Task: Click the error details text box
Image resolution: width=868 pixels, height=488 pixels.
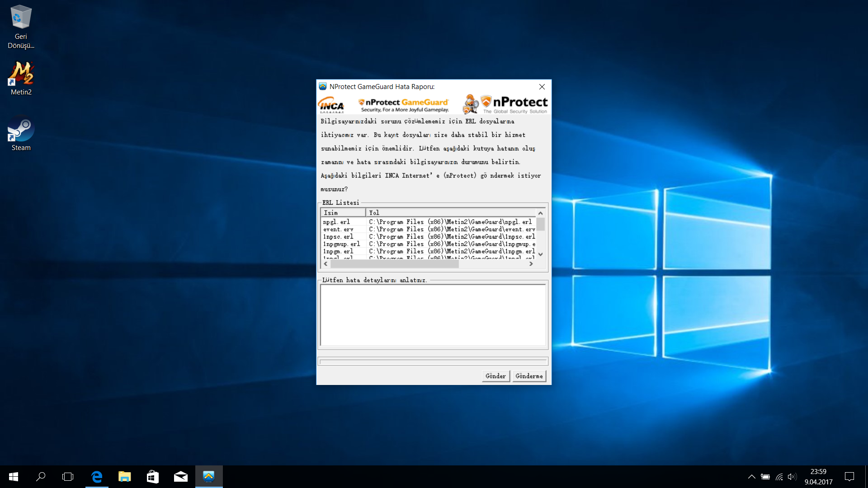Action: click(433, 315)
